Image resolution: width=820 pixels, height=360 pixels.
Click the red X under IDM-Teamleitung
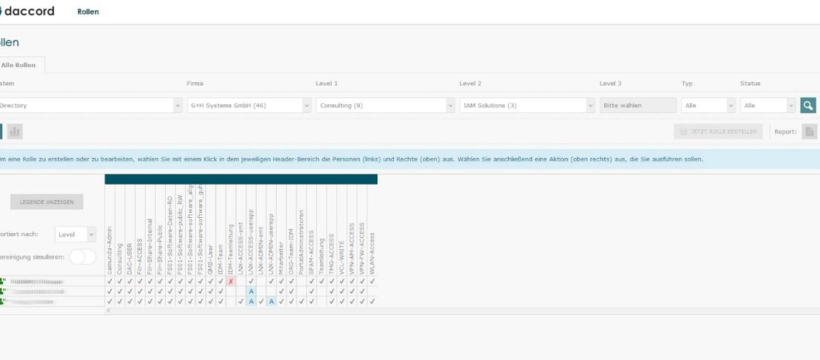click(x=231, y=281)
